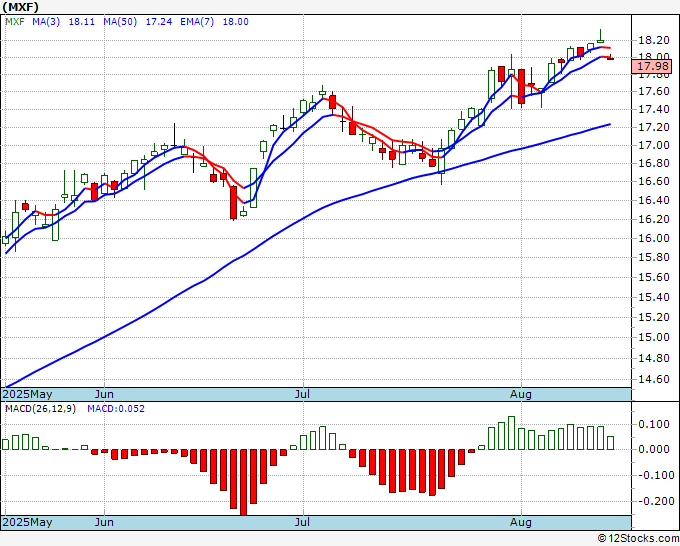Select the green MXF legend label

click(15, 22)
